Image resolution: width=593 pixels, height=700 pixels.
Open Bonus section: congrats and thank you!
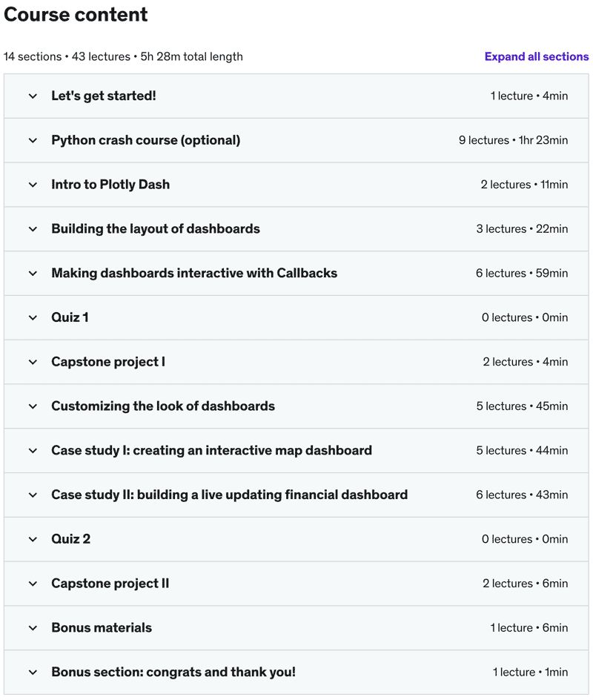point(173,672)
